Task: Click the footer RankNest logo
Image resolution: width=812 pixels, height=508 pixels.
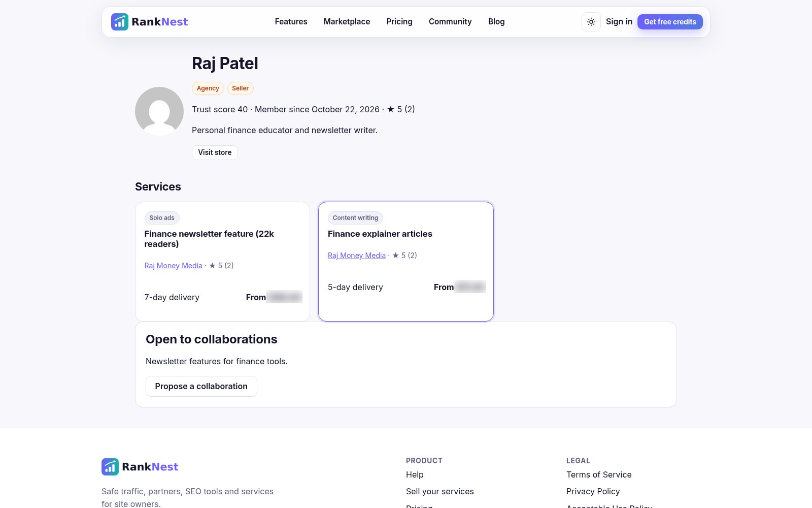Action: 140,467
